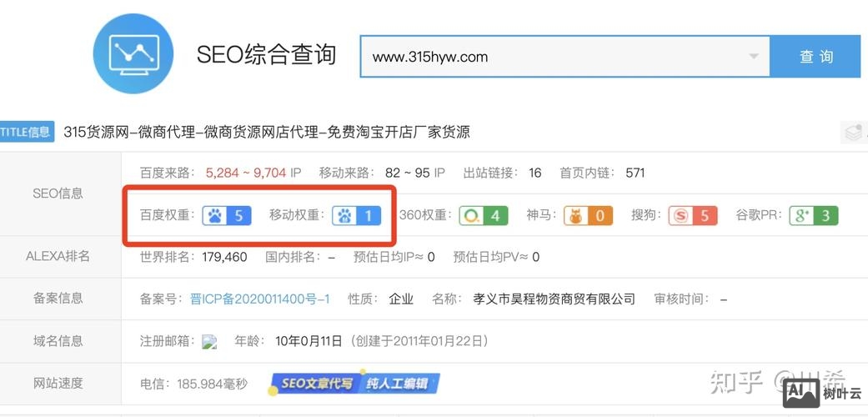The height and width of the screenshot is (417, 868).
Task: Click the 电信 speed 185.984毫秒
Action: tap(213, 384)
